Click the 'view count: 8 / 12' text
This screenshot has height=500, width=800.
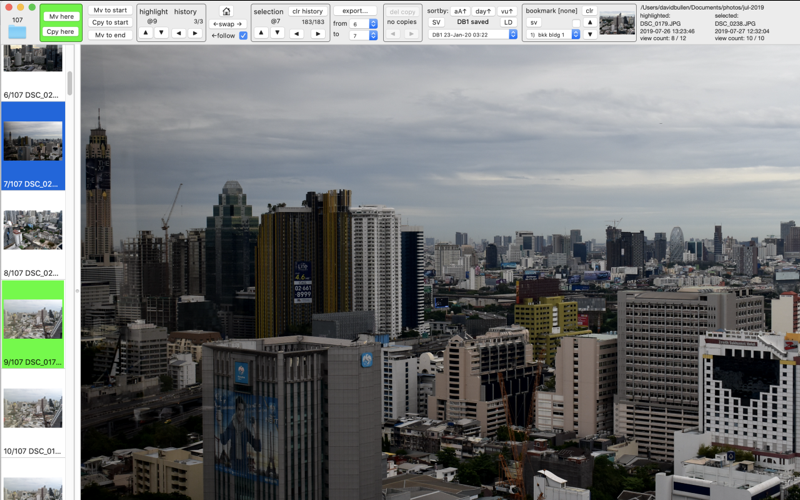point(663,38)
